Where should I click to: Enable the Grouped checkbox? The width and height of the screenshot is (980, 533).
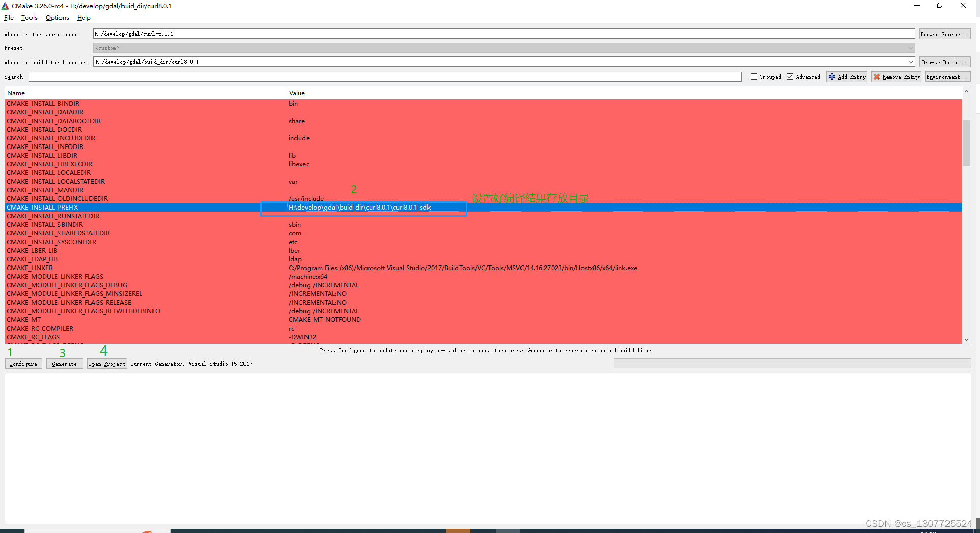click(x=754, y=77)
